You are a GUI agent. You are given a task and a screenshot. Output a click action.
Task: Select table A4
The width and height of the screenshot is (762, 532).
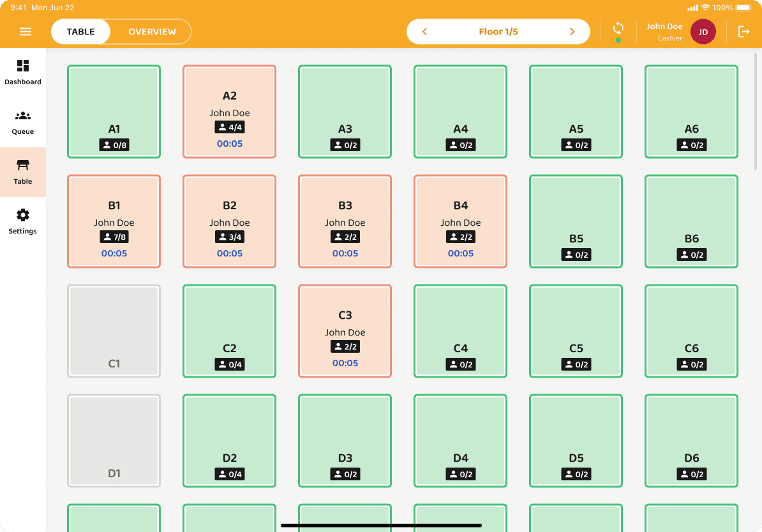coord(460,112)
